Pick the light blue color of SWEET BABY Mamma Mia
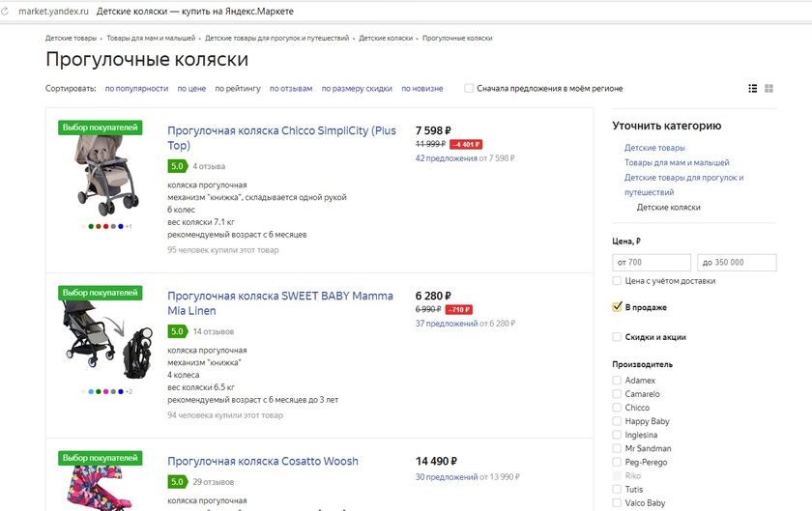The width and height of the screenshot is (812, 511). click(91, 391)
